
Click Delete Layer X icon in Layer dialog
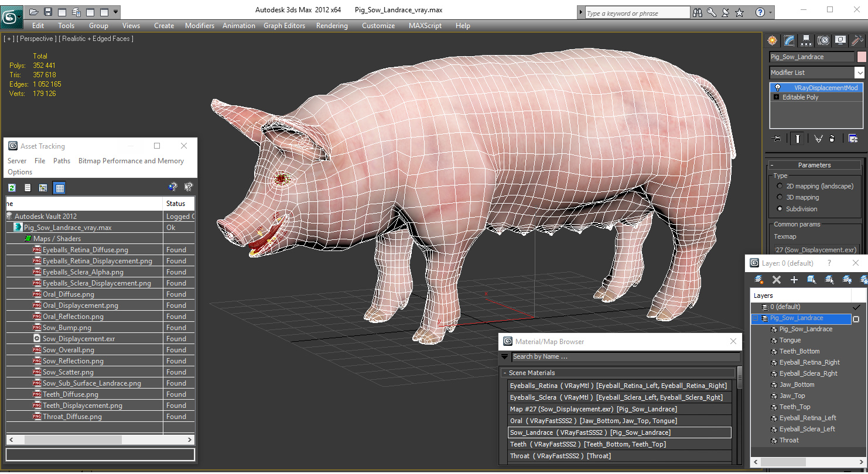[777, 280]
